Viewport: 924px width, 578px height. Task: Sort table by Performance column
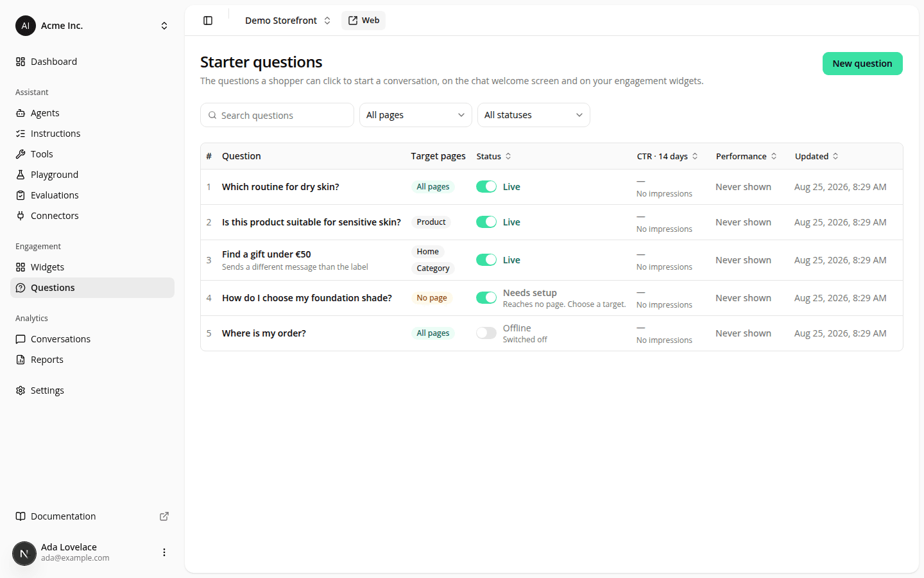point(746,156)
